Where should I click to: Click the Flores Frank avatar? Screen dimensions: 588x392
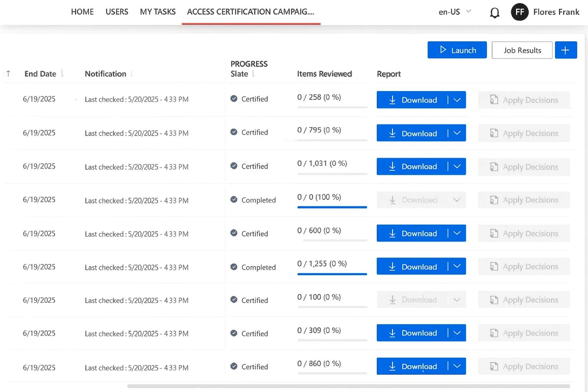click(x=519, y=12)
